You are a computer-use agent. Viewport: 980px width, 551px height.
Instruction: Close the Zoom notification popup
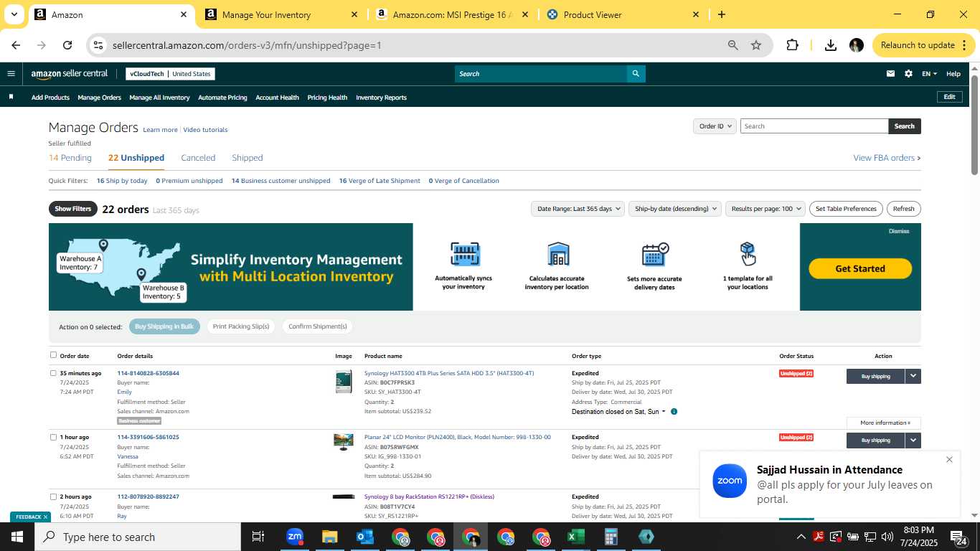click(949, 459)
